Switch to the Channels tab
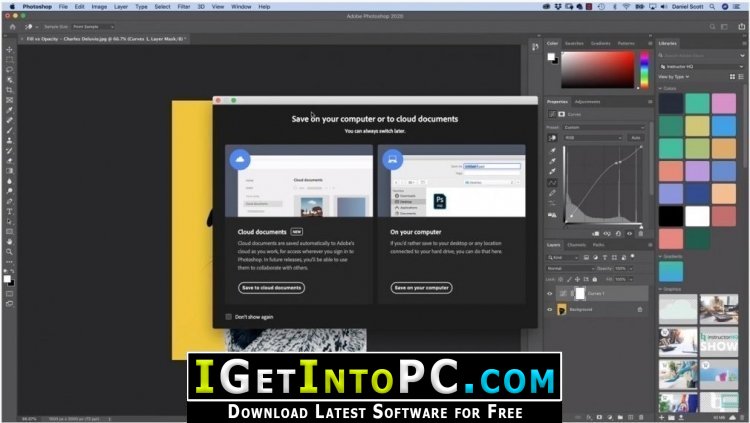Screen dimensions: 750x423 [x=576, y=245]
